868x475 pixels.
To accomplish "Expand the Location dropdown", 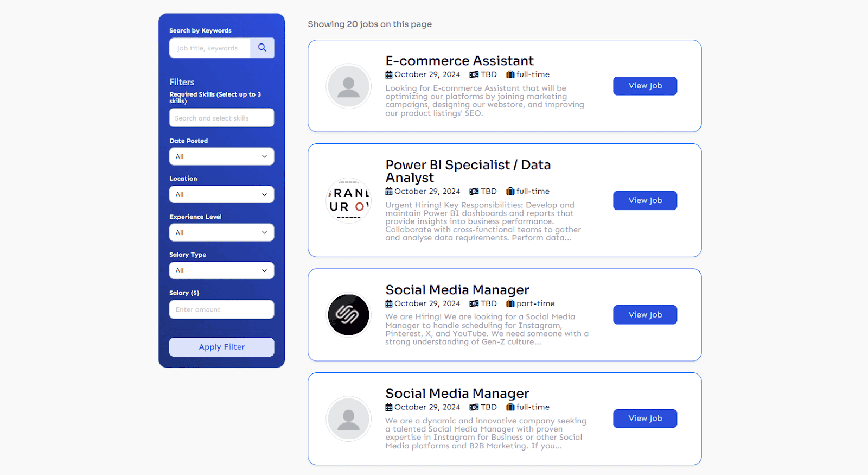I will click(x=221, y=194).
